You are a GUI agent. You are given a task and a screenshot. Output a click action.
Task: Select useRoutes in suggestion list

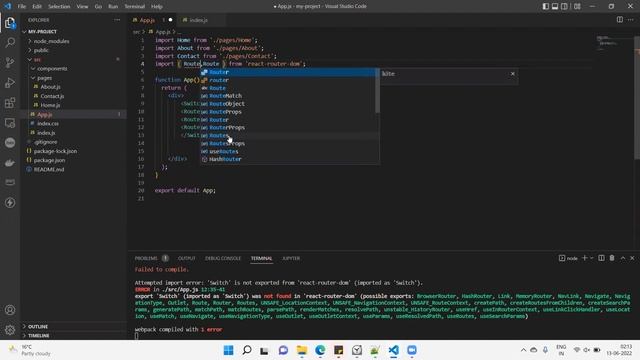tap(288, 151)
